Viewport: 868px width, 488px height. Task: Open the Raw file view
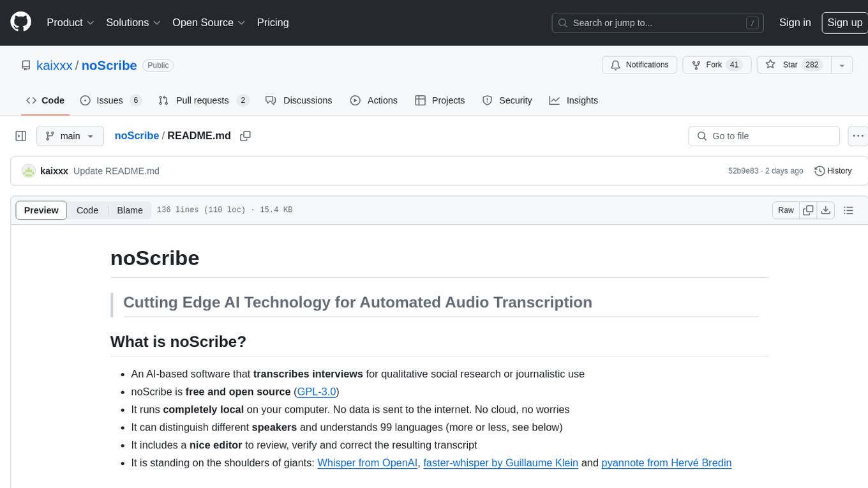(786, 210)
